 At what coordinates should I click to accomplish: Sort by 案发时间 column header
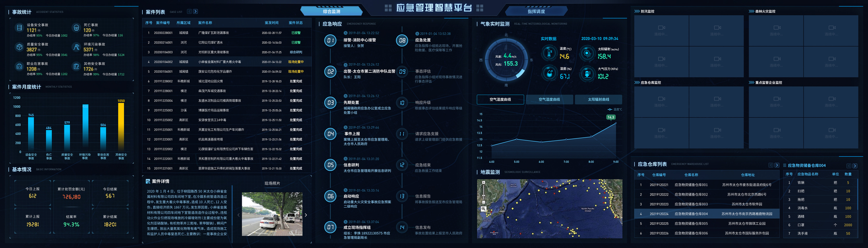point(272,23)
